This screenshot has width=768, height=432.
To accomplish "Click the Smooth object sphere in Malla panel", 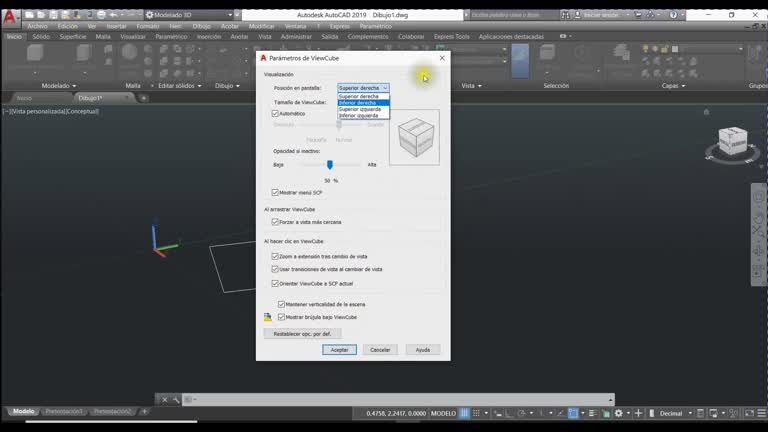I will [x=129, y=52].
